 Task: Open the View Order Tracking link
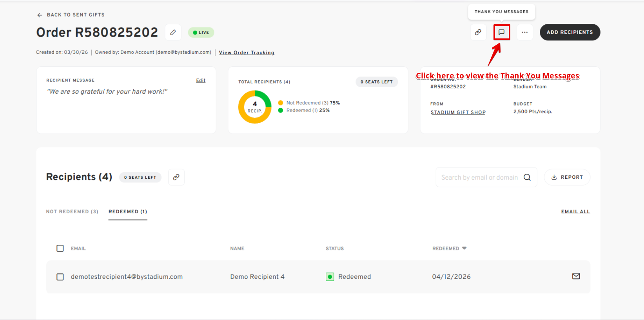(247, 53)
